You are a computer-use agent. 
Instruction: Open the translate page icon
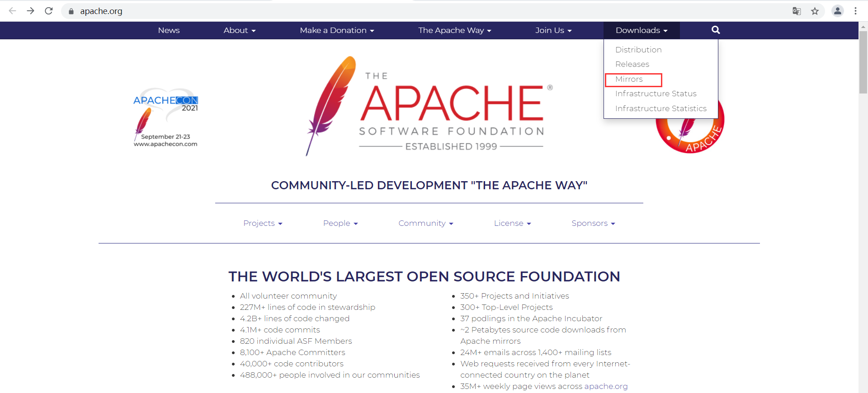[797, 11]
